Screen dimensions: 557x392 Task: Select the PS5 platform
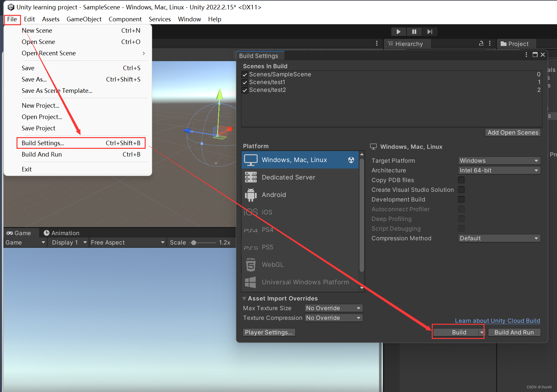click(x=300, y=247)
